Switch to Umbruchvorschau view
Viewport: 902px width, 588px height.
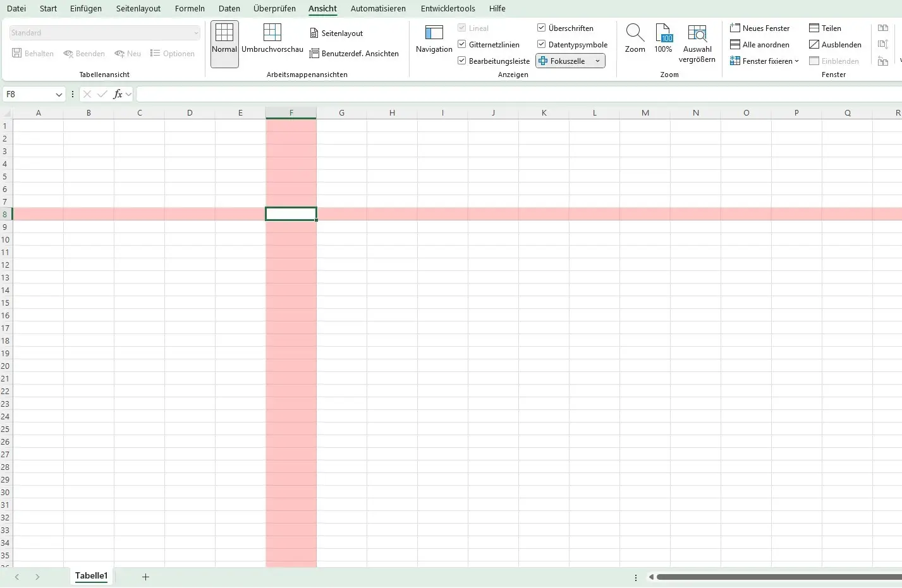[272, 39]
